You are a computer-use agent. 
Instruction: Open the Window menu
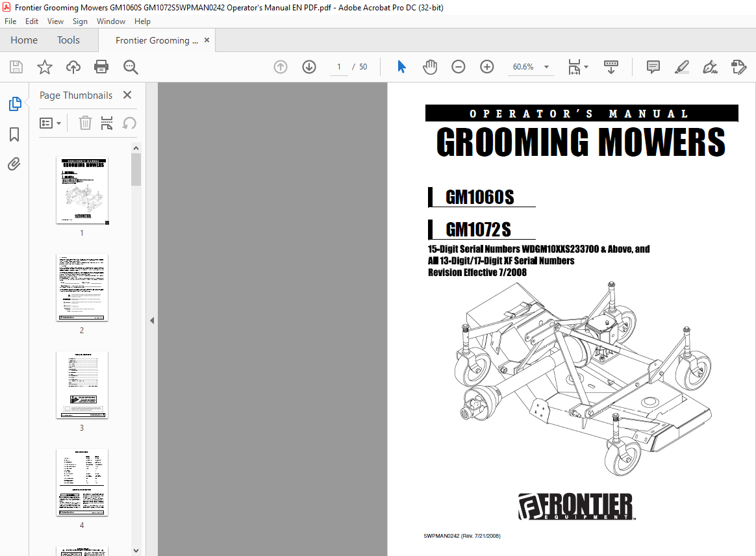tap(111, 21)
